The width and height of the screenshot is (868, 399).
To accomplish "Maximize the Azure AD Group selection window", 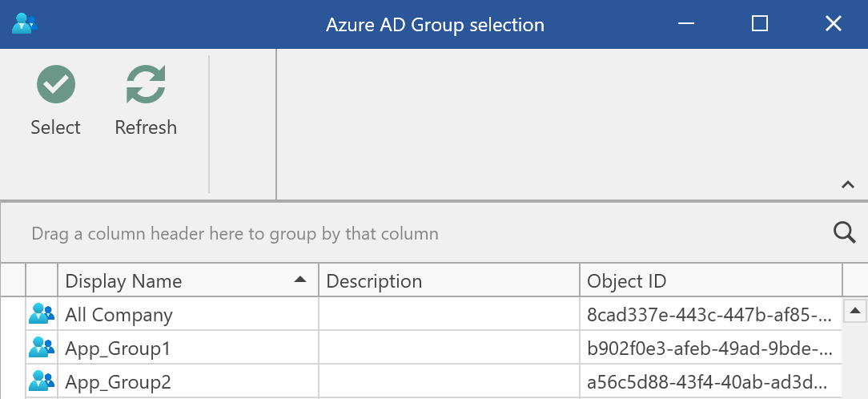I will (x=760, y=24).
